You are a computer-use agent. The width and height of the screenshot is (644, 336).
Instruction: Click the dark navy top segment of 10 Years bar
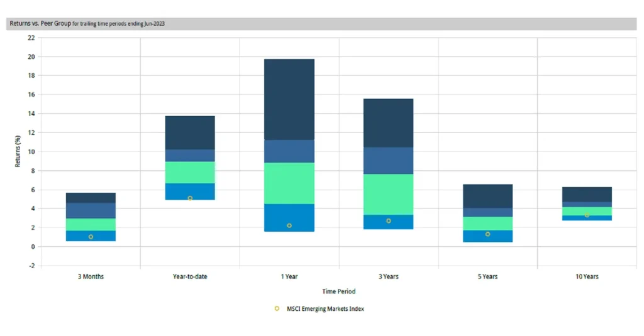tap(587, 194)
